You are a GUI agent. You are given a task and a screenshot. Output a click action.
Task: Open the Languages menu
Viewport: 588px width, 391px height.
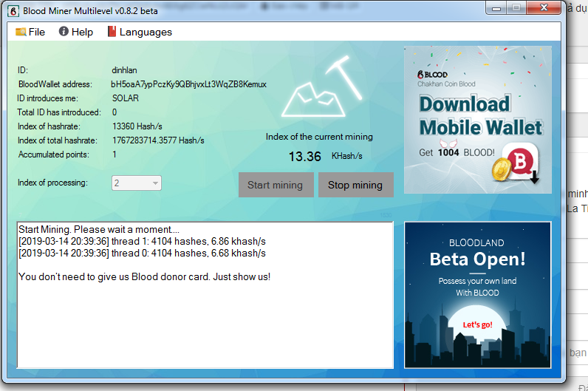point(140,32)
